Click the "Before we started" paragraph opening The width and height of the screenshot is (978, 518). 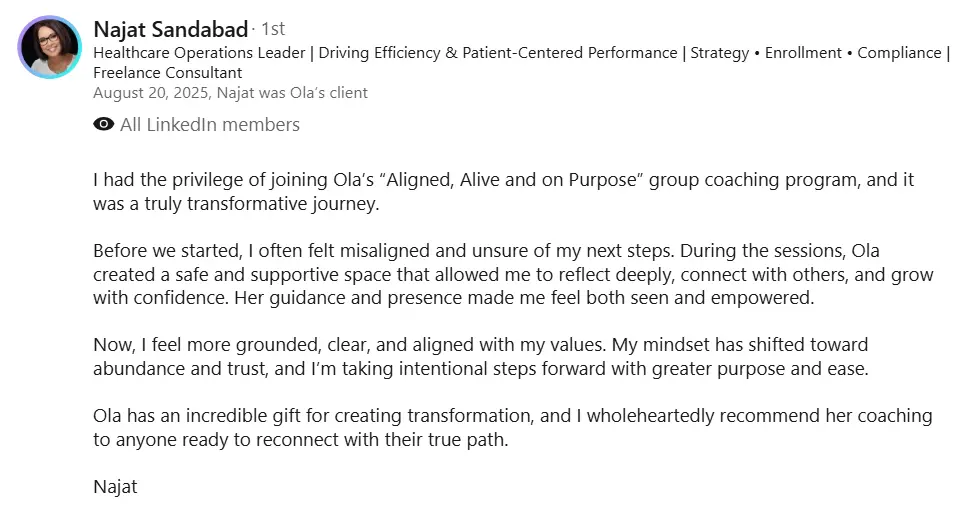167,251
